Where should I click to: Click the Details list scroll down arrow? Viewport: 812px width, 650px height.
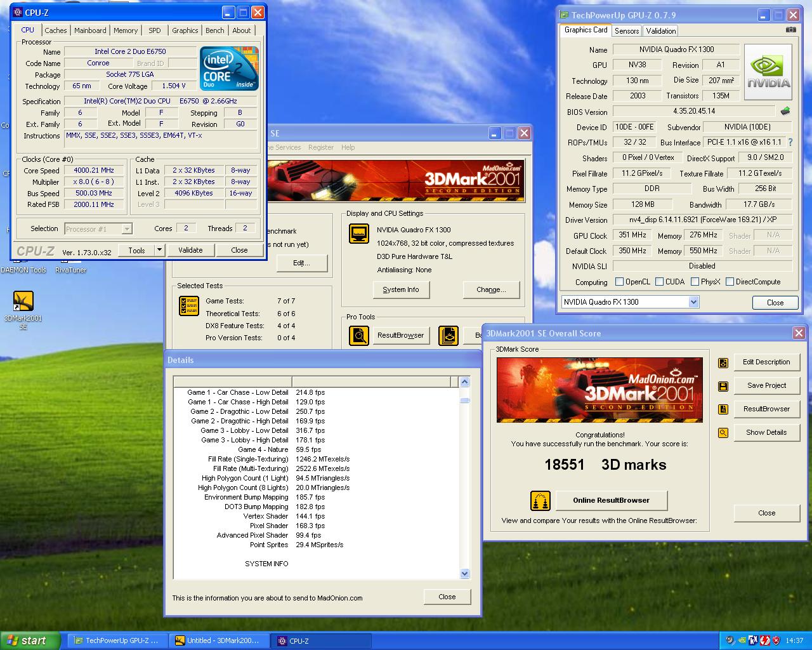(464, 573)
